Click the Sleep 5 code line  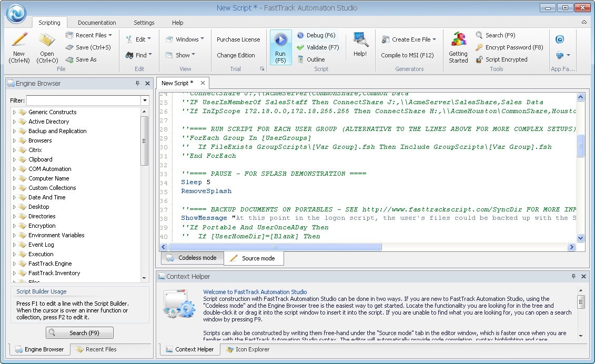[195, 183]
